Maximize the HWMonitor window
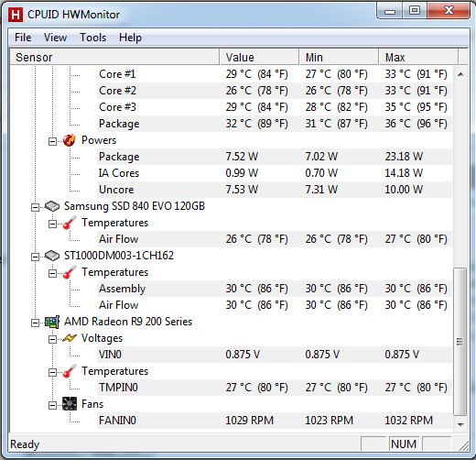The image size is (476, 460). tap(415, 11)
